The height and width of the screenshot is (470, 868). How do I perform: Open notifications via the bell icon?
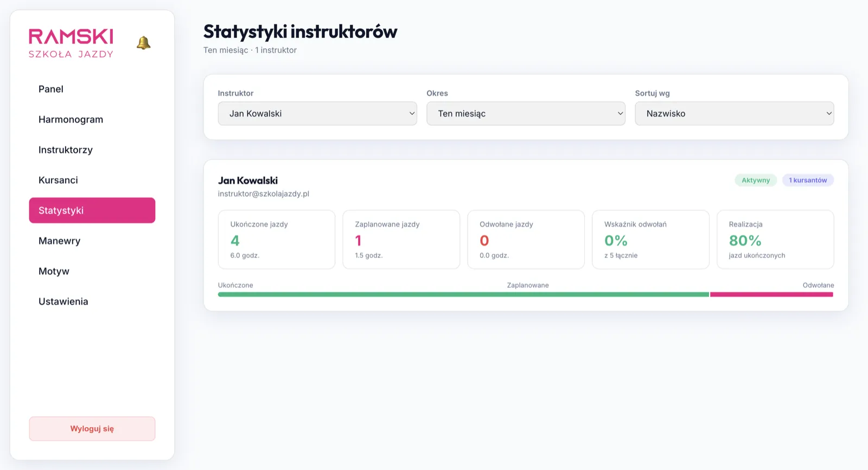[143, 43]
